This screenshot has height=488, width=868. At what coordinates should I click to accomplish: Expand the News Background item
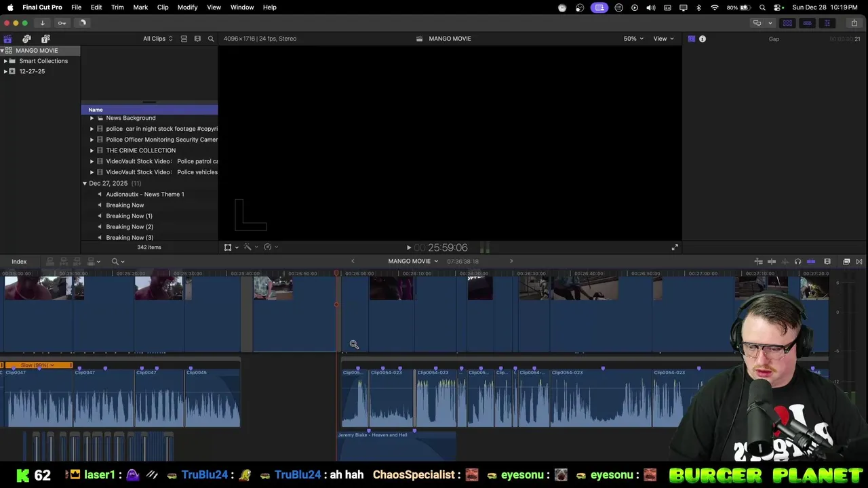click(92, 118)
